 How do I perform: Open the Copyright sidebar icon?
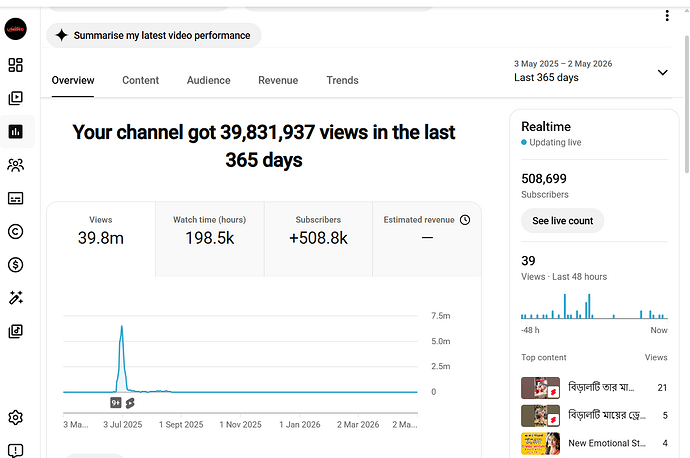pos(15,231)
